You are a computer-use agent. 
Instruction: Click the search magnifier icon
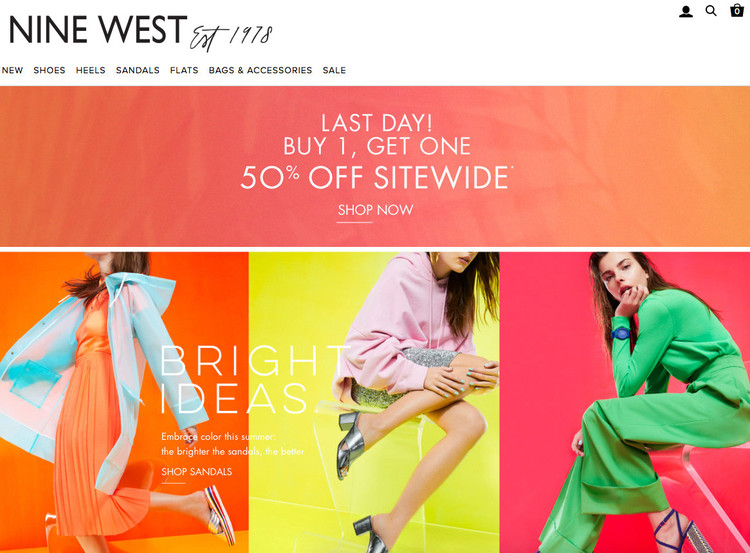pyautogui.click(x=711, y=11)
